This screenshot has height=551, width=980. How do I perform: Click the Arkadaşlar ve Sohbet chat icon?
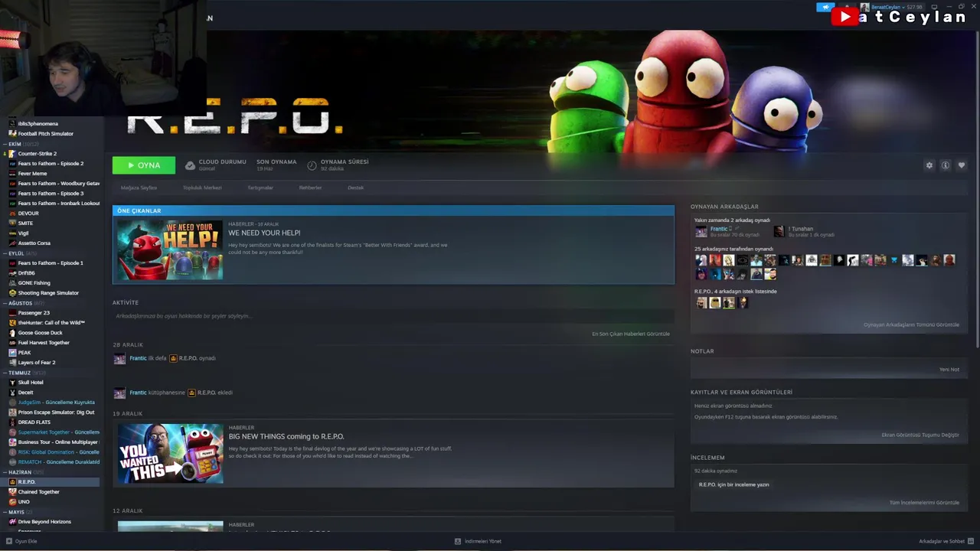click(971, 541)
